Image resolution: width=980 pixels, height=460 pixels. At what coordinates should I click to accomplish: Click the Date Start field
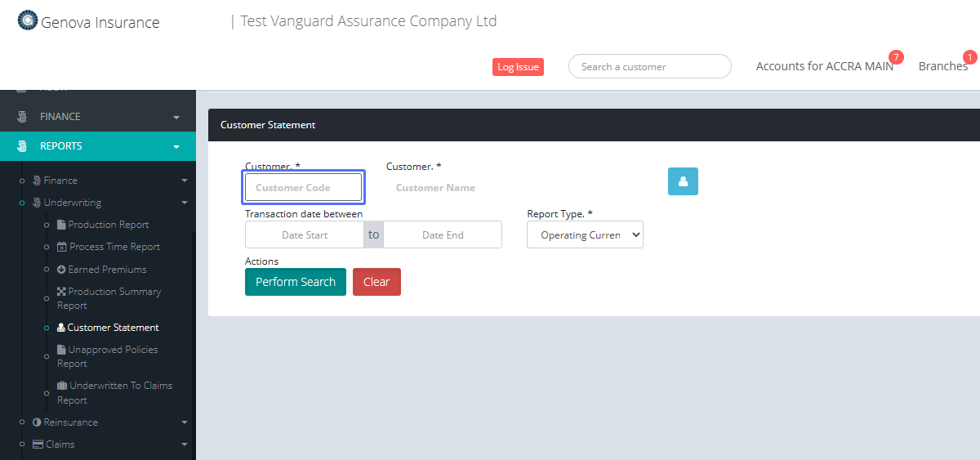(305, 235)
